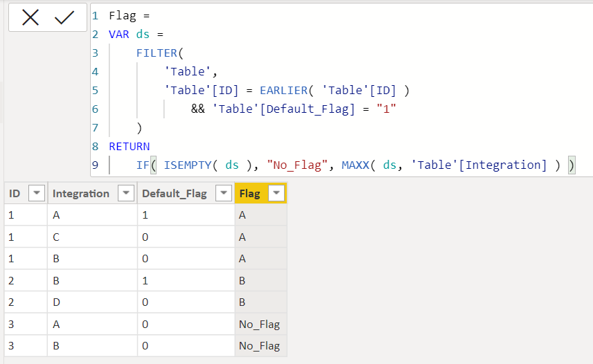Open the ID column filter dropdown

tap(37, 193)
